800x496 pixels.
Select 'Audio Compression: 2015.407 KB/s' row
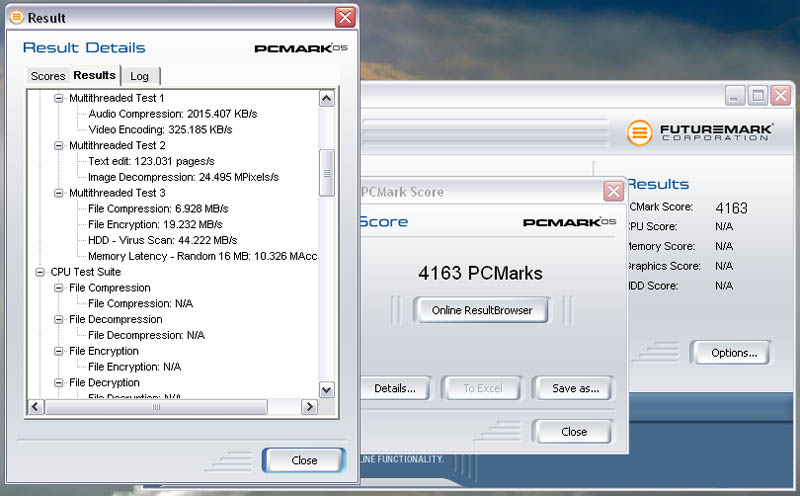tap(172, 114)
